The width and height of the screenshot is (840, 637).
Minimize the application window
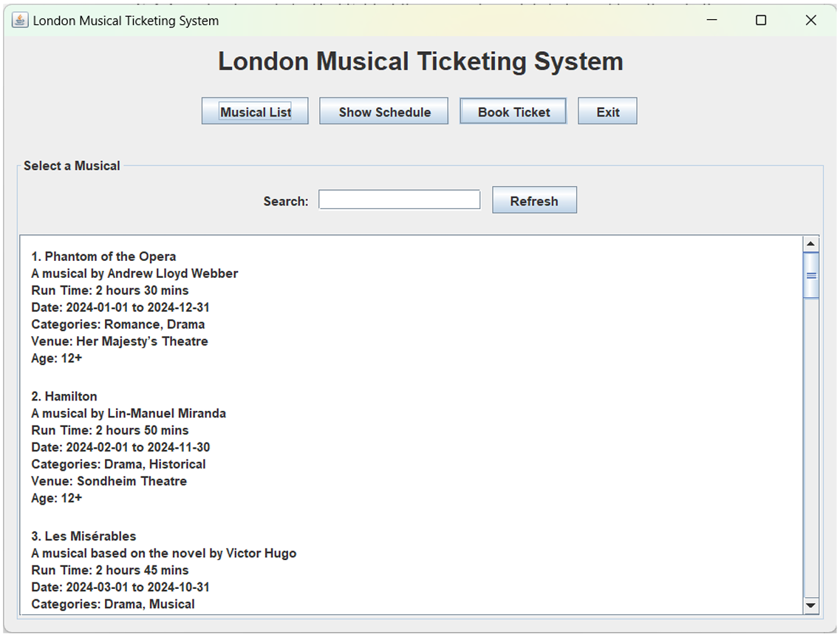click(711, 20)
